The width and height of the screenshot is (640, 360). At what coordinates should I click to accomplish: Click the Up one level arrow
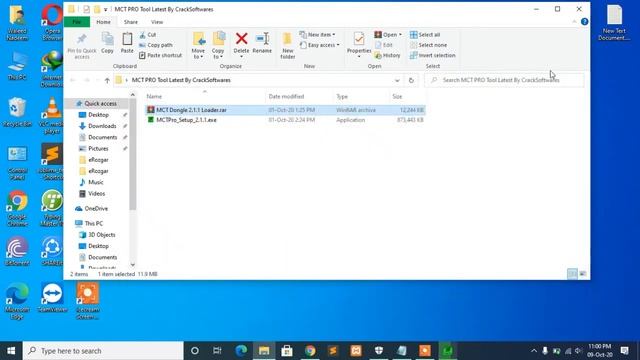coord(107,80)
